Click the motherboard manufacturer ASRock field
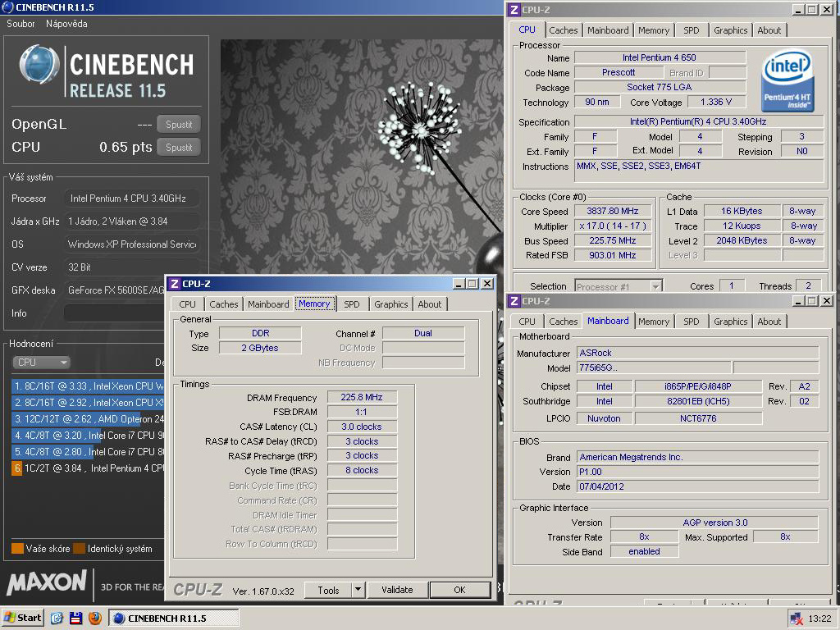This screenshot has width=840, height=630. coord(697,353)
